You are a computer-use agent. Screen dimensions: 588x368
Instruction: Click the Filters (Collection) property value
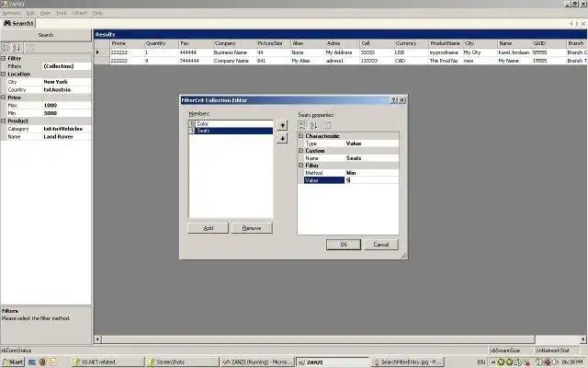(x=66, y=66)
